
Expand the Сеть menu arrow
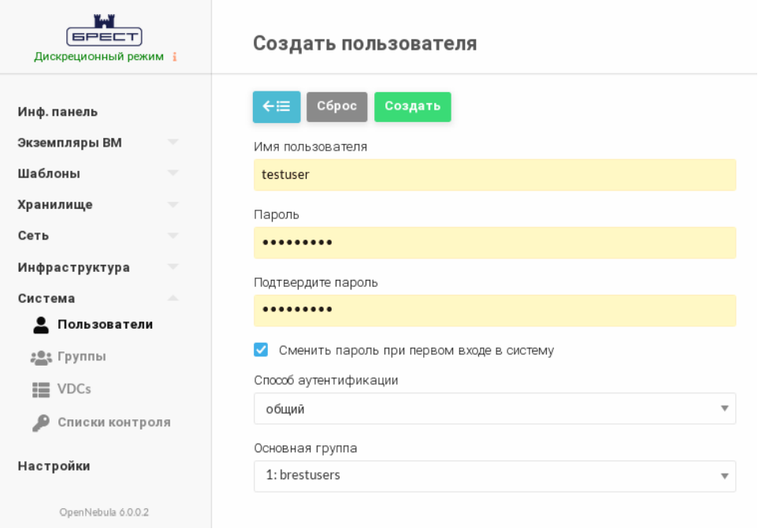pyautogui.click(x=173, y=236)
